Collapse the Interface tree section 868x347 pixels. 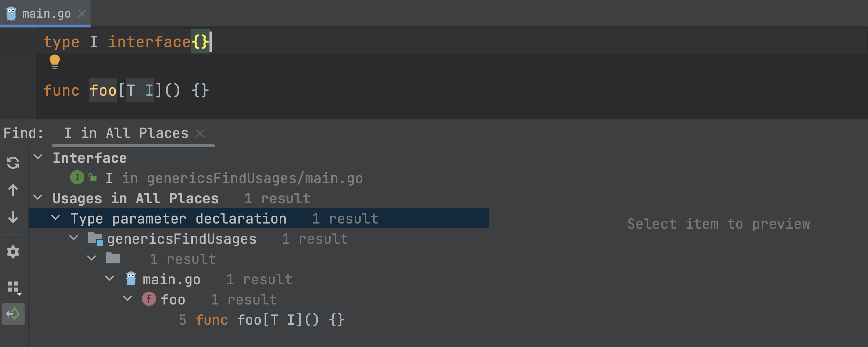tap(38, 157)
